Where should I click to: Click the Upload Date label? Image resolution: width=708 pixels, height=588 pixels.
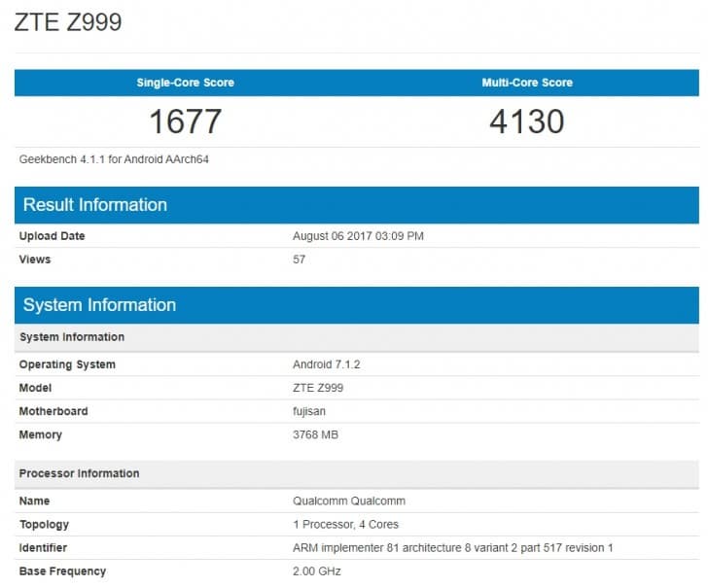coord(52,236)
